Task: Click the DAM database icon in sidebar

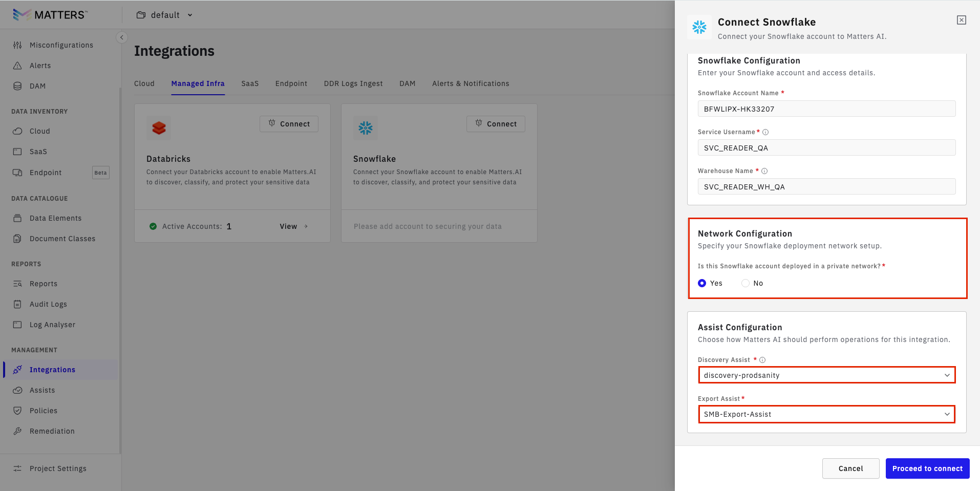Action: pyautogui.click(x=17, y=86)
